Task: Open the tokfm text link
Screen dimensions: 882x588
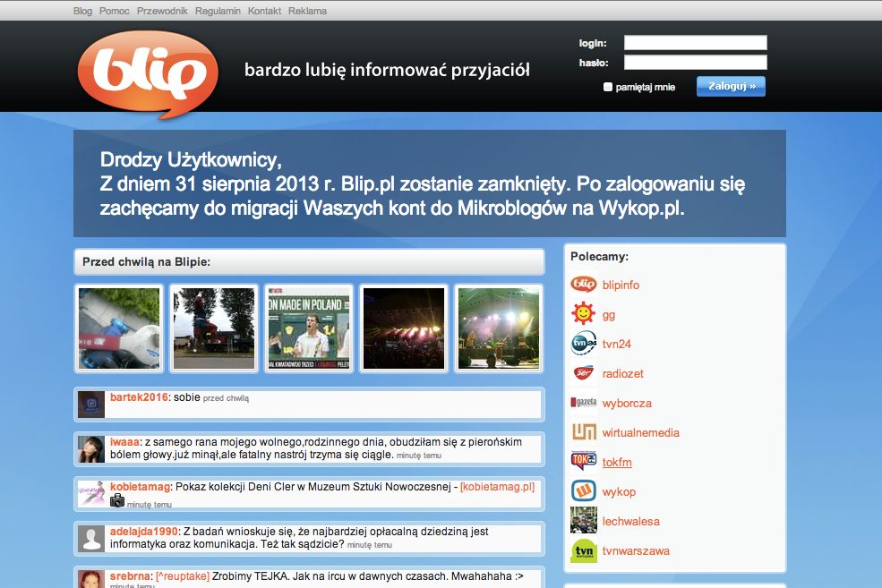Action: pos(617,463)
